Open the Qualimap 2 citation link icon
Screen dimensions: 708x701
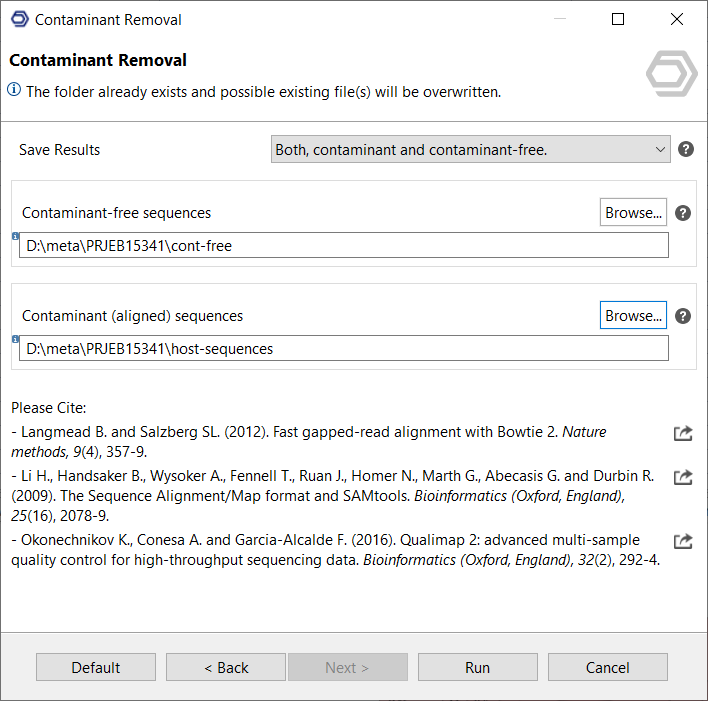click(x=683, y=541)
